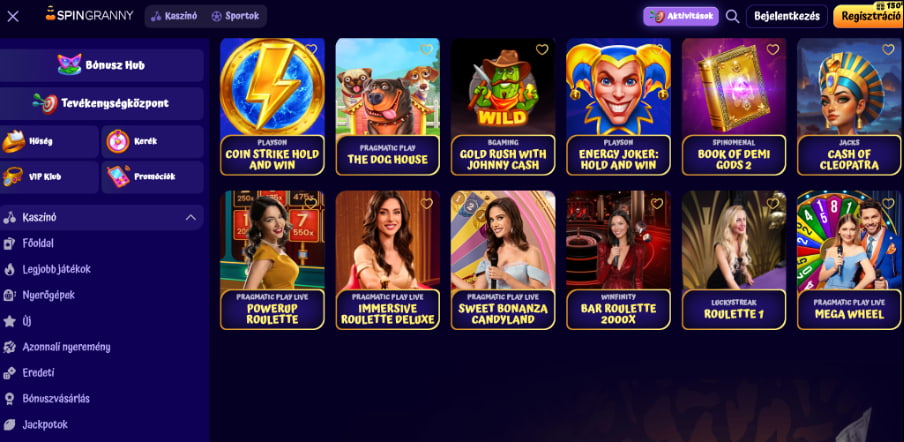Toggle favorite heart on Book of Demi Gods 2
Viewport: 904px width, 442px height.
[773, 50]
